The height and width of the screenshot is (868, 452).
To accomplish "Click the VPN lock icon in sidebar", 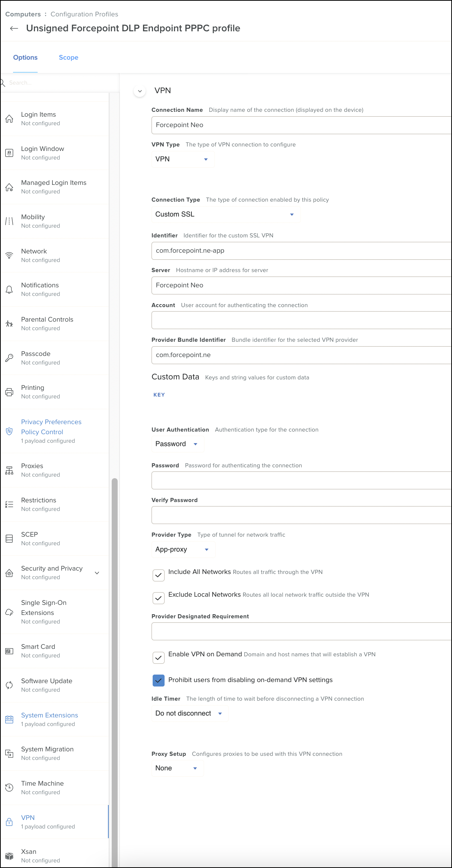I will 9,822.
